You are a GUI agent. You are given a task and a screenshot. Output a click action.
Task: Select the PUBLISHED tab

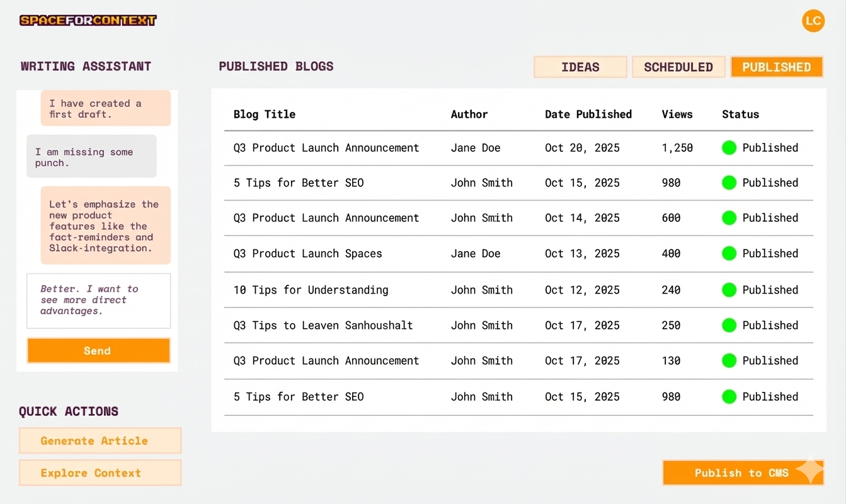coord(777,67)
